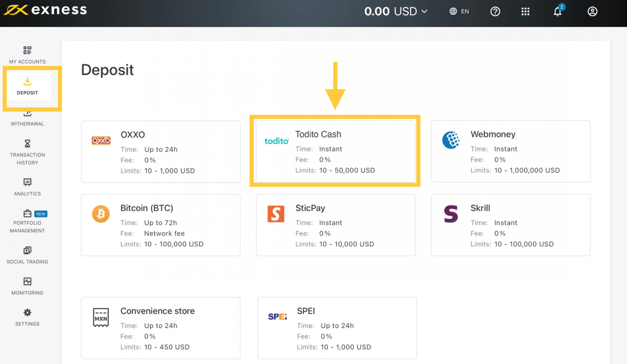Open Withdrawal in the sidebar
This screenshot has height=364, width=627.
coord(27,119)
